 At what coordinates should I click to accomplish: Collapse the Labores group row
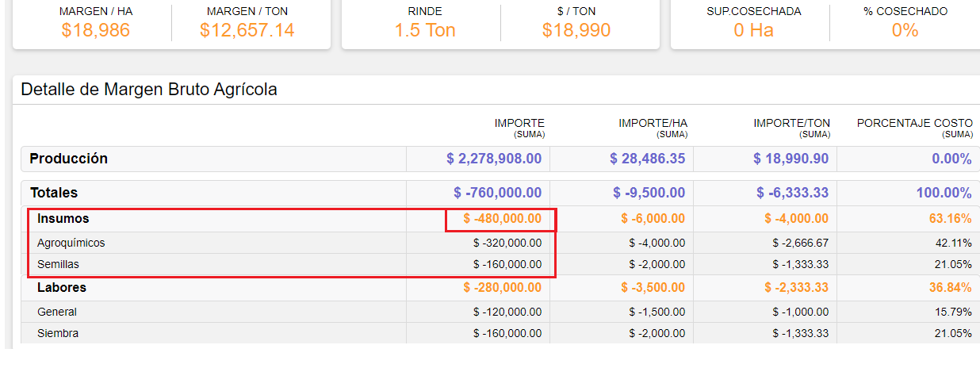[x=62, y=288]
